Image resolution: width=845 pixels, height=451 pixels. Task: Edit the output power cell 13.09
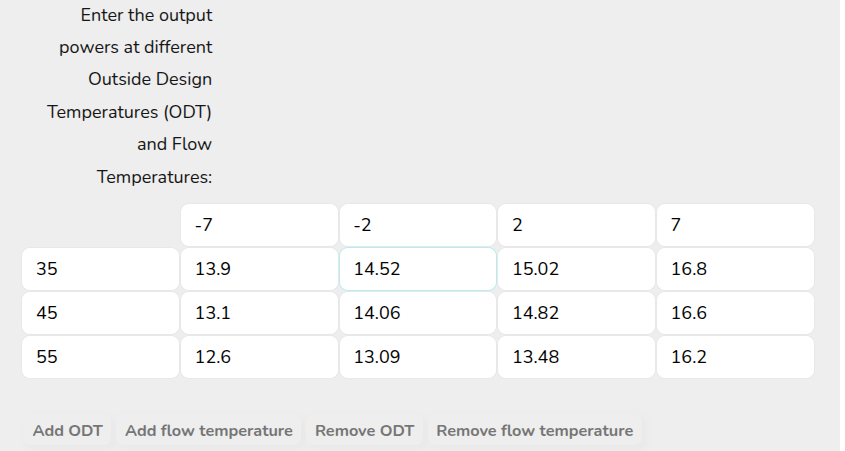click(418, 357)
